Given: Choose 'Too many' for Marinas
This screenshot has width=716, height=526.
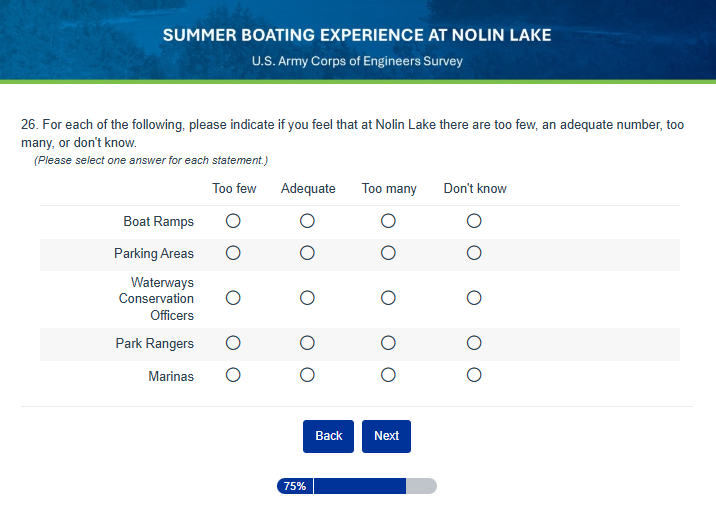Looking at the screenshot, I should [388, 375].
